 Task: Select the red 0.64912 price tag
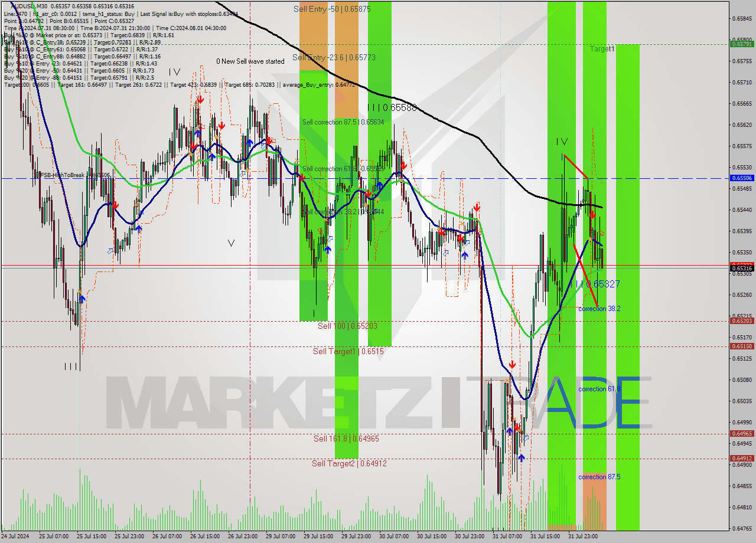click(742, 459)
